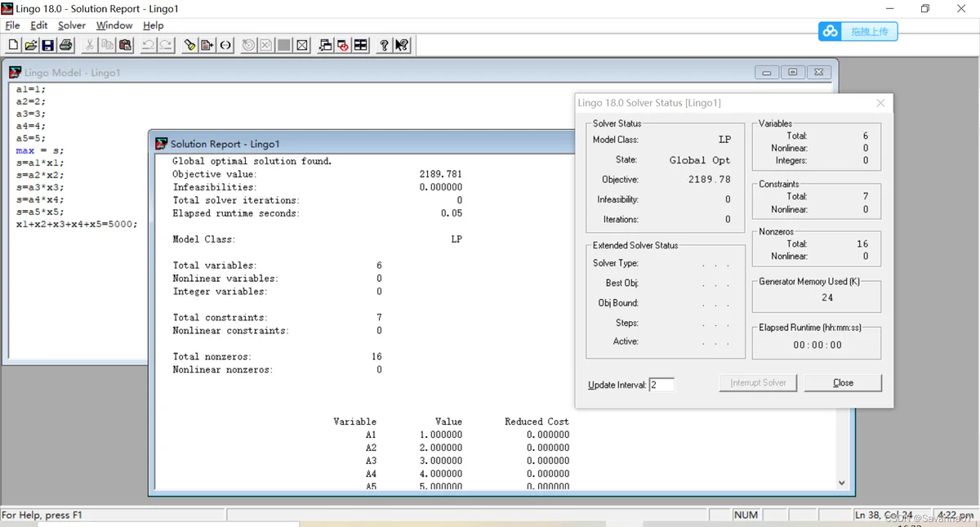980x527 pixels.
Task: Activate context help arrow-question icon
Action: pyautogui.click(x=402, y=45)
